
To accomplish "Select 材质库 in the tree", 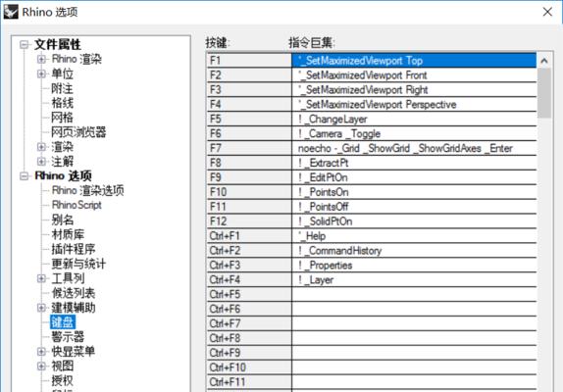I will [x=68, y=234].
